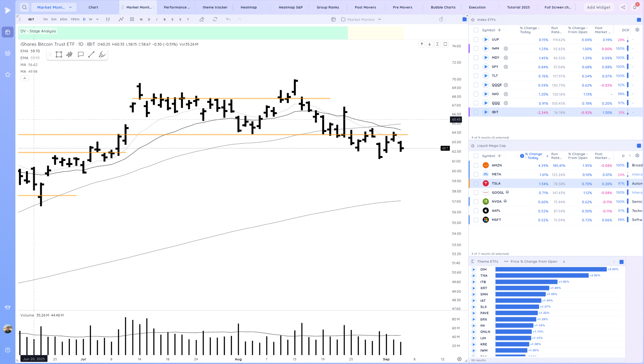
Task: Open Theme ETFs widget options menu
Action: 614,262
